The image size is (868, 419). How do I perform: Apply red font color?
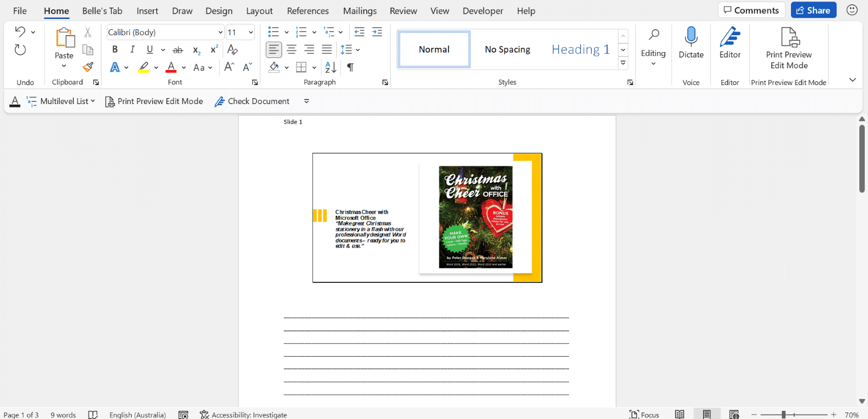(x=171, y=67)
